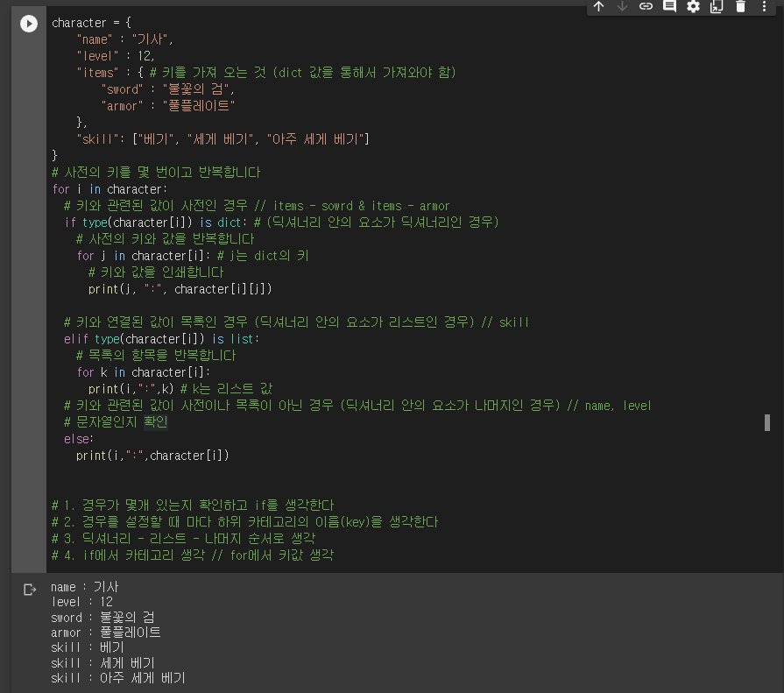The height and width of the screenshot is (693, 784).
Task: Click the line '"sword" : "불꽃의 검",'
Action: tap(167, 89)
